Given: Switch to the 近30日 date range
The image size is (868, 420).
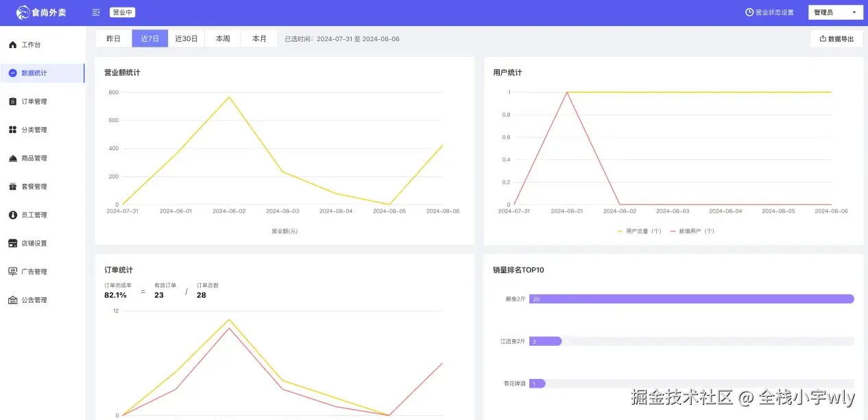Looking at the screenshot, I should point(186,39).
